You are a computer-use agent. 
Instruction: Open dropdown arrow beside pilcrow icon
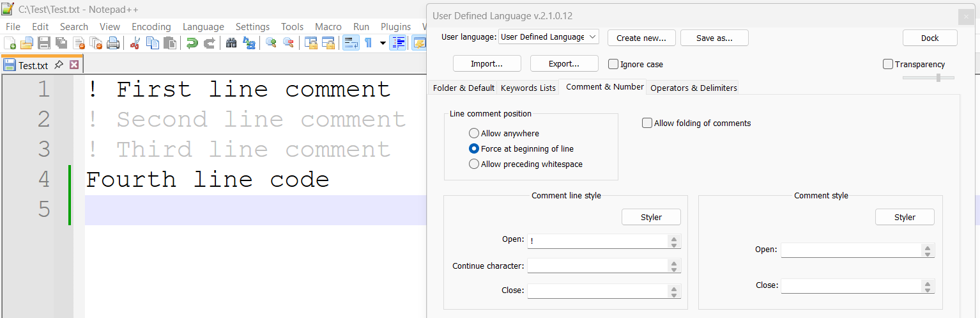[383, 44]
